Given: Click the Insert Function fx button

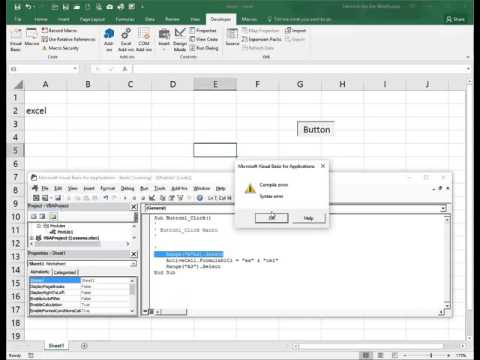Looking at the screenshot, I should 125,69.
